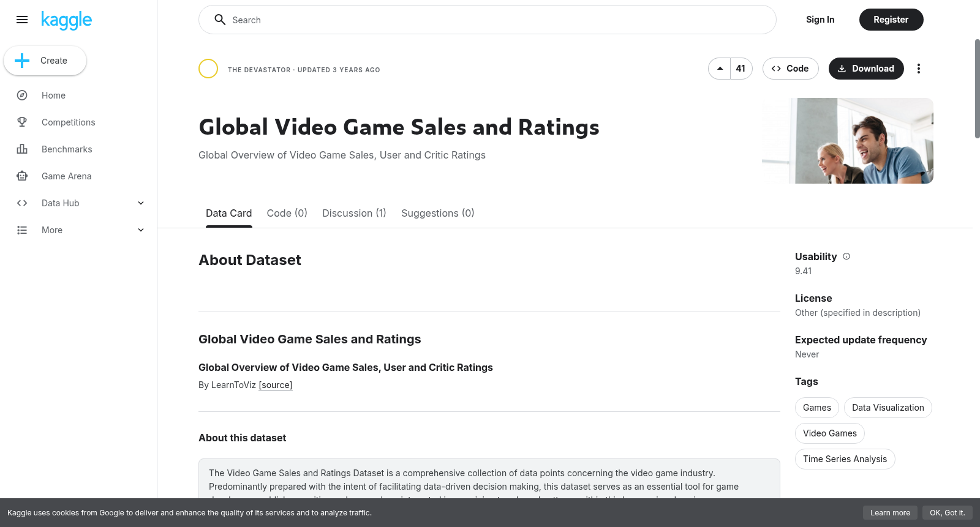
Task: Click the Code button near Download
Action: (790, 69)
